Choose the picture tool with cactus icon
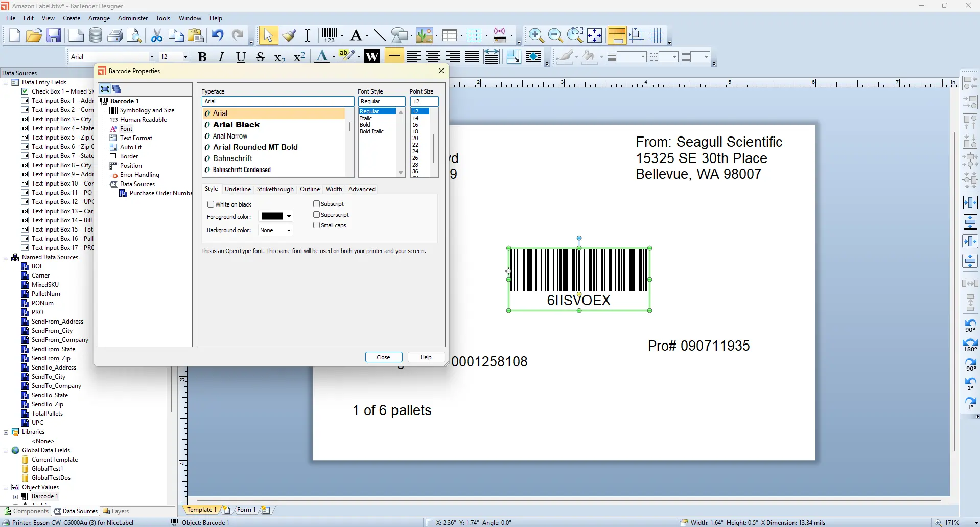 tap(425, 35)
